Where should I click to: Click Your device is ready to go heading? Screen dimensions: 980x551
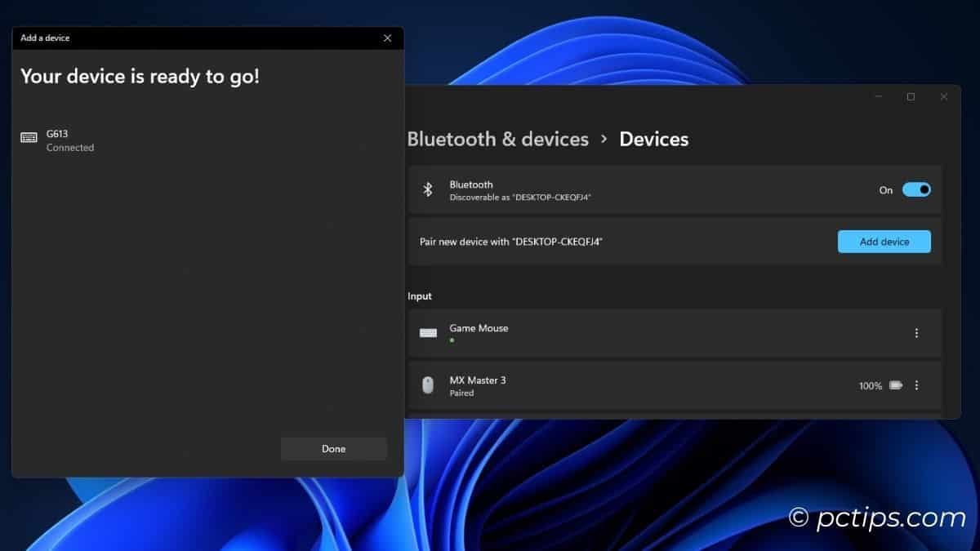coord(140,77)
